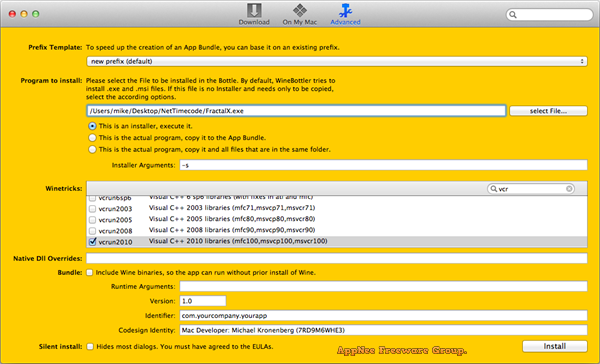Click the toolbar search field

[x=549, y=15]
